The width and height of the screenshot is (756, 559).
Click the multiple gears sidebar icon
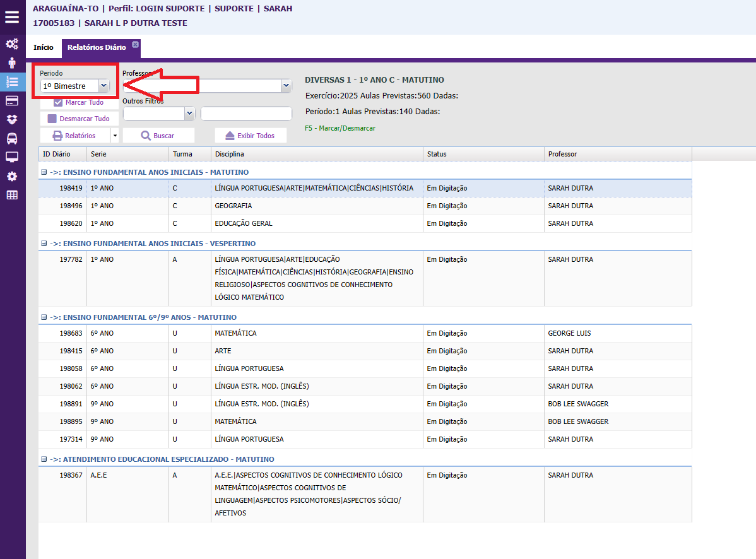point(12,44)
